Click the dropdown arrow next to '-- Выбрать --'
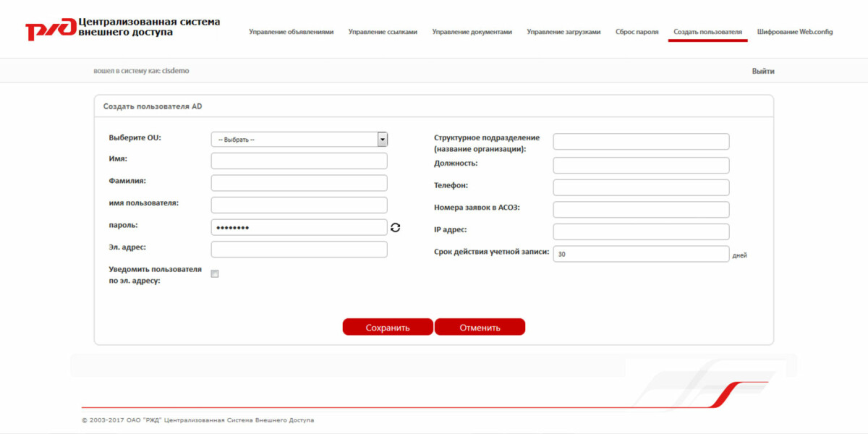This screenshot has height=434, width=868. click(382, 139)
